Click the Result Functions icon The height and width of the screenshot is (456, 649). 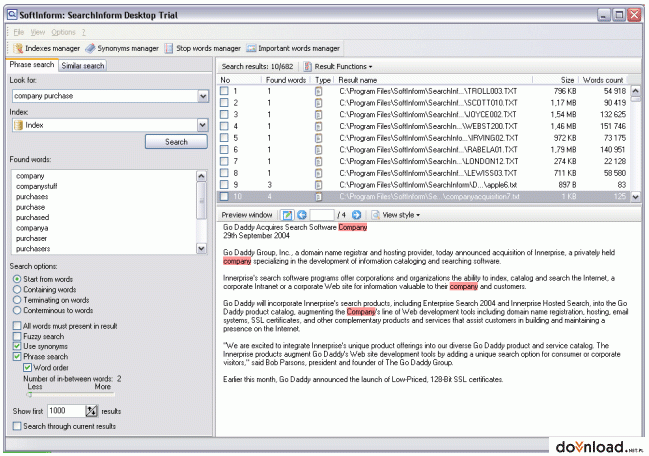click(308, 66)
